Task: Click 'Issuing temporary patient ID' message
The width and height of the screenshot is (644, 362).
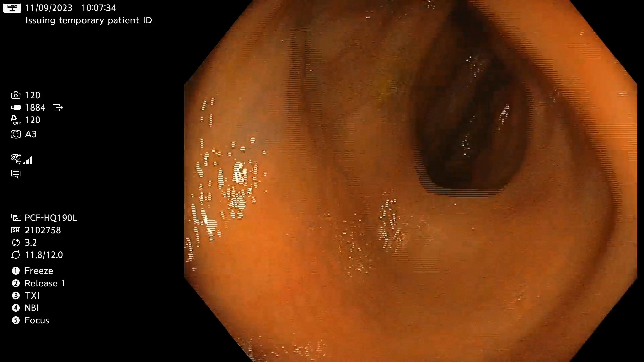Action: [x=89, y=20]
